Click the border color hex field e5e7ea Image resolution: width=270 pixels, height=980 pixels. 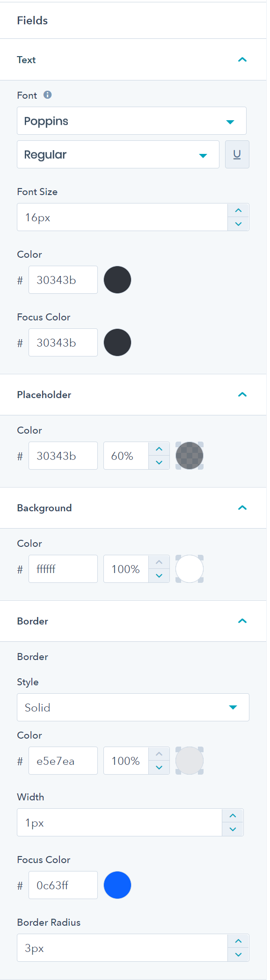pyautogui.click(x=63, y=760)
